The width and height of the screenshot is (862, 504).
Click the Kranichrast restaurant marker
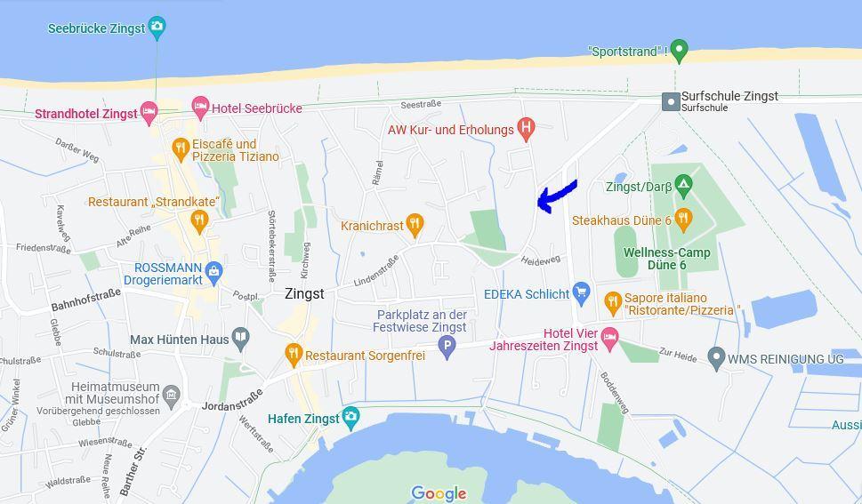pos(415,224)
